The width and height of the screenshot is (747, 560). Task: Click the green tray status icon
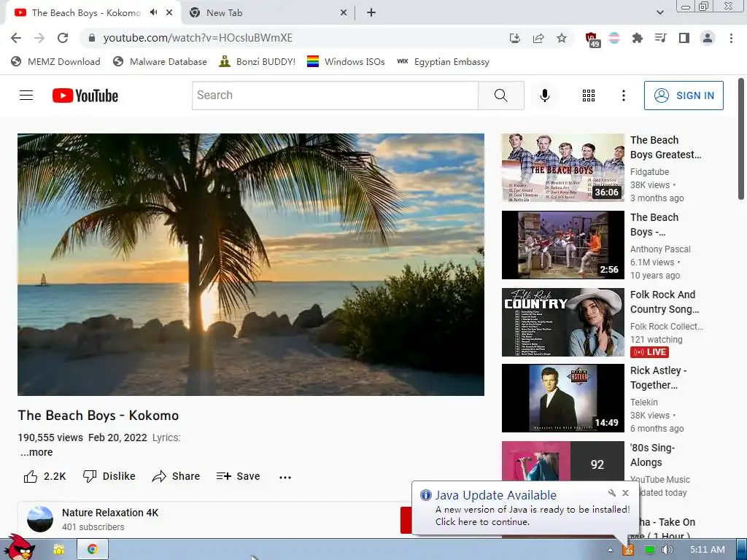(649, 550)
